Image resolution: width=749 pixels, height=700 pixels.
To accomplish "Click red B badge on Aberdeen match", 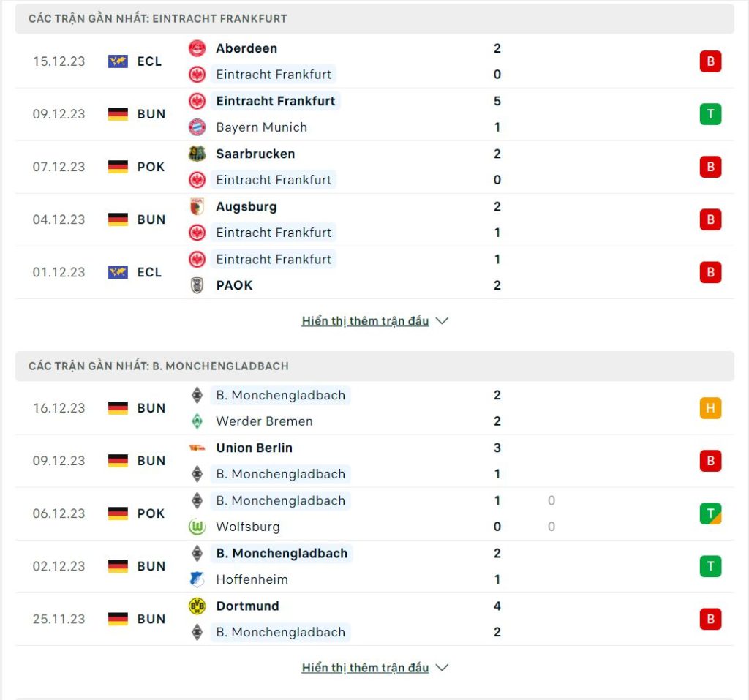I will pos(710,61).
